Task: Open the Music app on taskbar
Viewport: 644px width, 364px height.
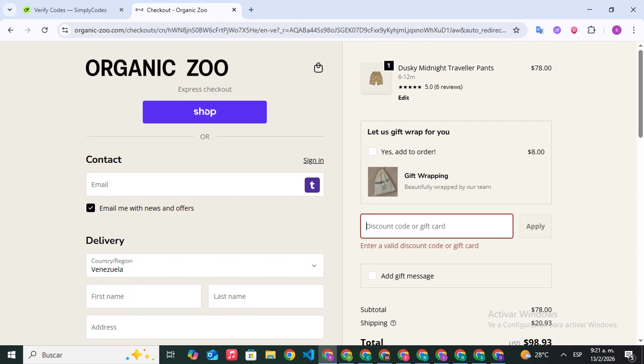Action: (x=231, y=355)
